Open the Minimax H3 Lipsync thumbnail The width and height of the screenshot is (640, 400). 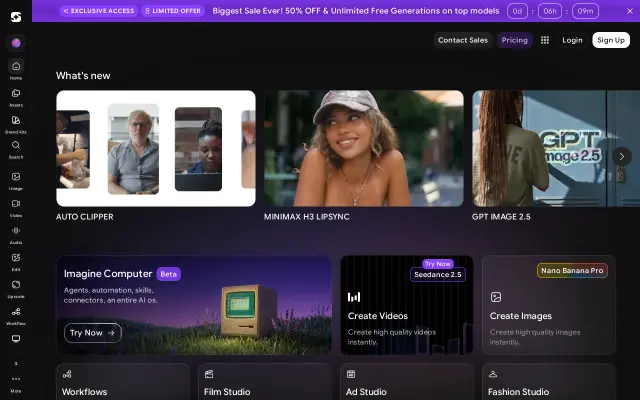(x=364, y=149)
